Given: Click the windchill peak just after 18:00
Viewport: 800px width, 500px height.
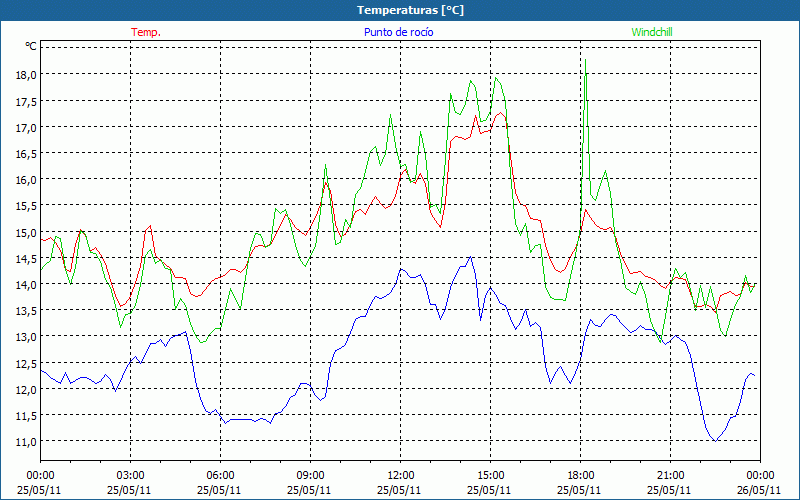Looking at the screenshot, I should [585, 60].
